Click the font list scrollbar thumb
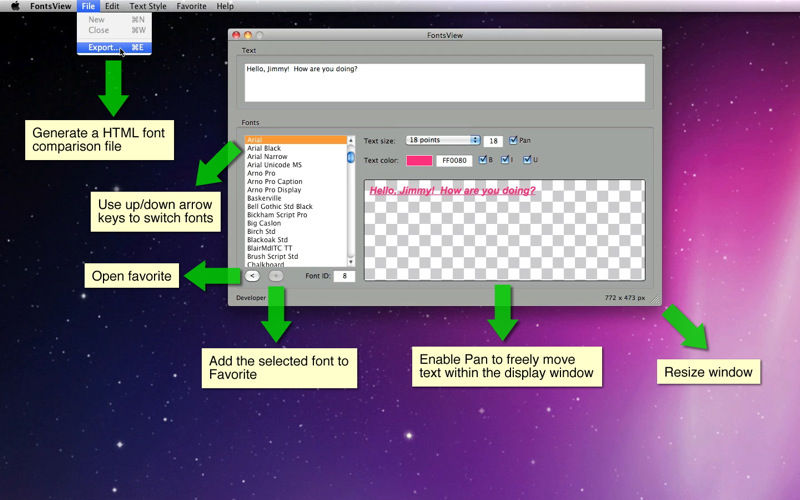 [x=351, y=157]
